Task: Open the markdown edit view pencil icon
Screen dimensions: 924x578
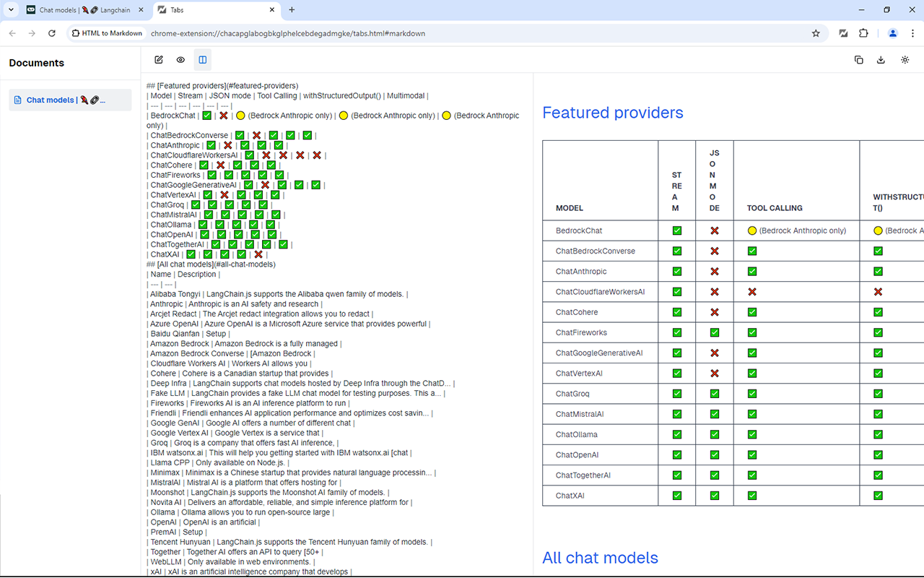Action: (x=159, y=60)
